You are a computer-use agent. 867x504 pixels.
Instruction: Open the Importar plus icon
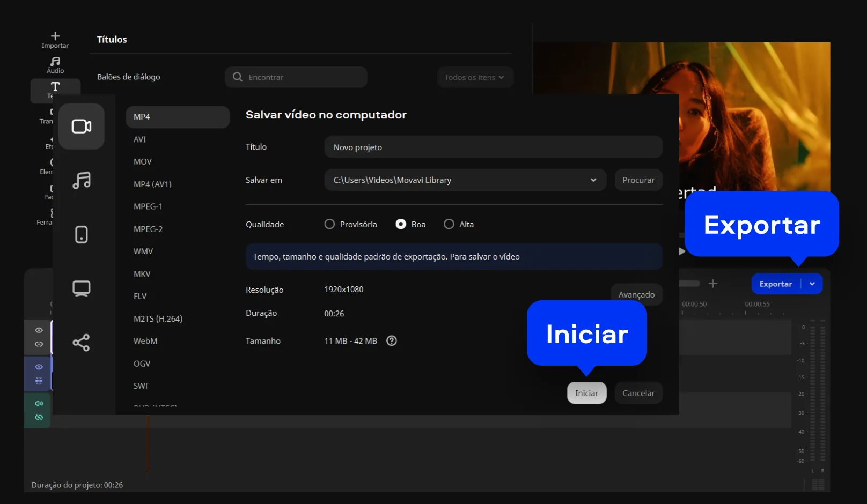(x=55, y=36)
